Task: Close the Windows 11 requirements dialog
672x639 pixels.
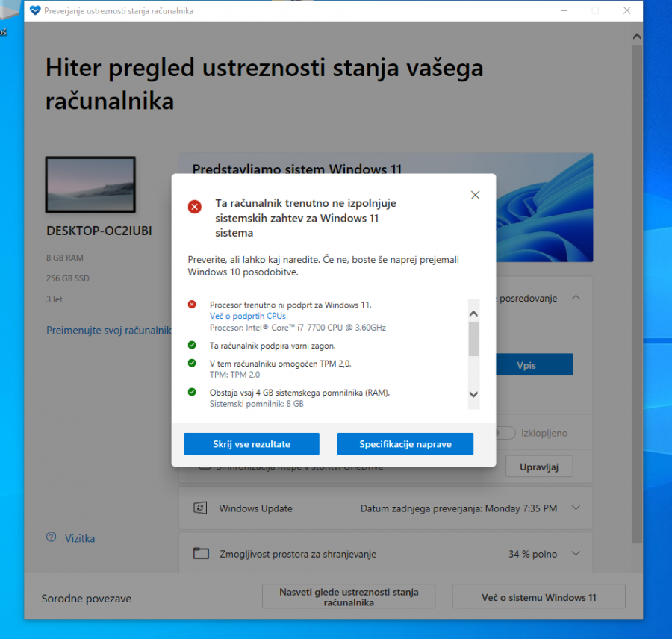Action: [x=475, y=196]
